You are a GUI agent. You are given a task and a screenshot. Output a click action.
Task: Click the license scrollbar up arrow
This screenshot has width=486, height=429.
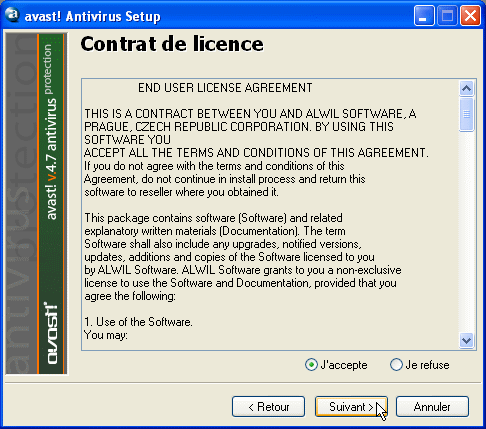click(x=466, y=89)
